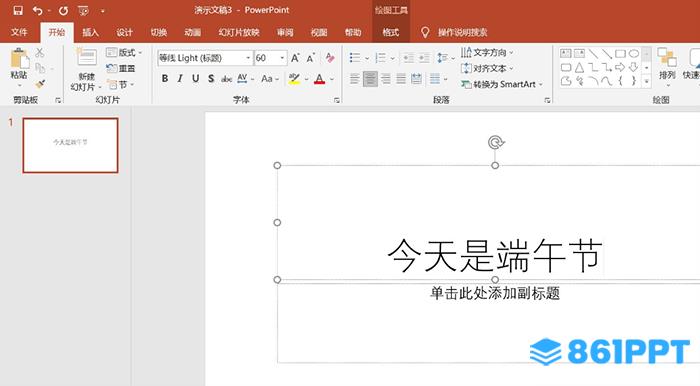Screen dimensions: 700x386
Task: Open the font color dropdown arrow
Action: (332, 79)
